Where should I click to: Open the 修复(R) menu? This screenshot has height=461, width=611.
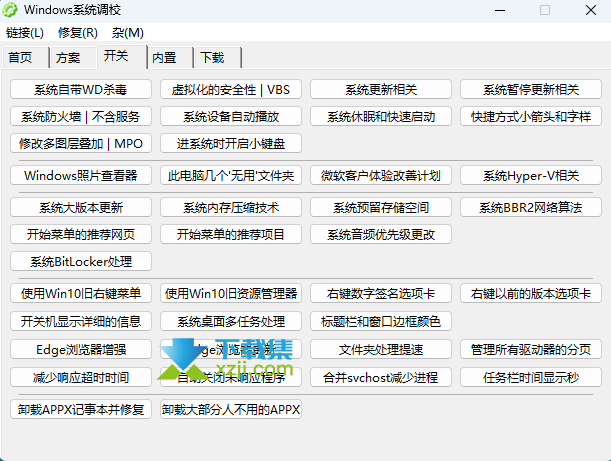[x=78, y=33]
